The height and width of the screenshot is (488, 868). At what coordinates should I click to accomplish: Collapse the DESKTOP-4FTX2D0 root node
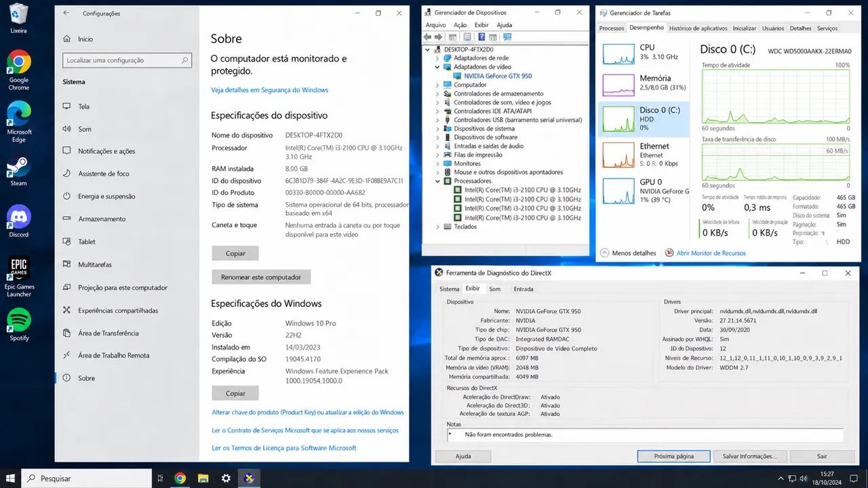(428, 49)
